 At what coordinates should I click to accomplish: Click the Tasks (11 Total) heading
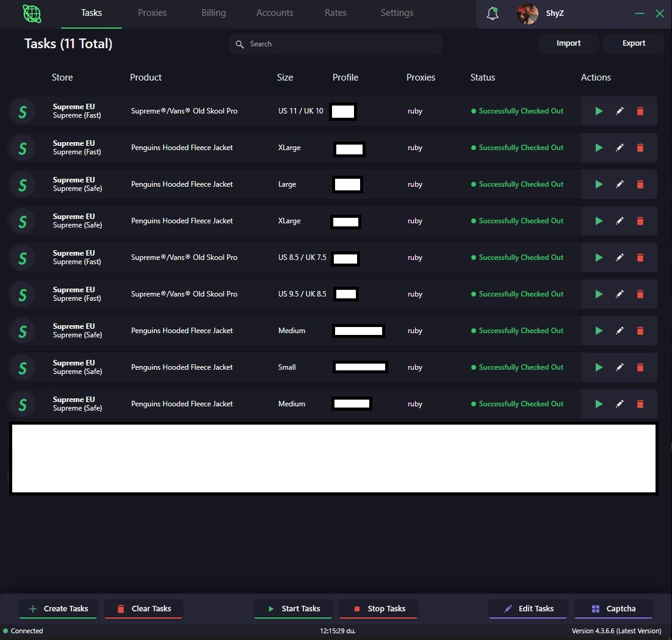(x=68, y=44)
